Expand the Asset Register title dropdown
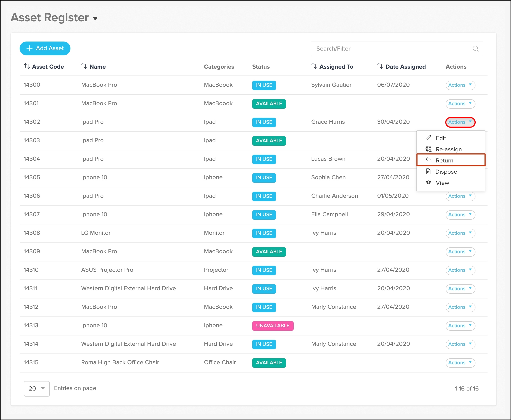Viewport: 511px width, 420px height. (x=95, y=19)
